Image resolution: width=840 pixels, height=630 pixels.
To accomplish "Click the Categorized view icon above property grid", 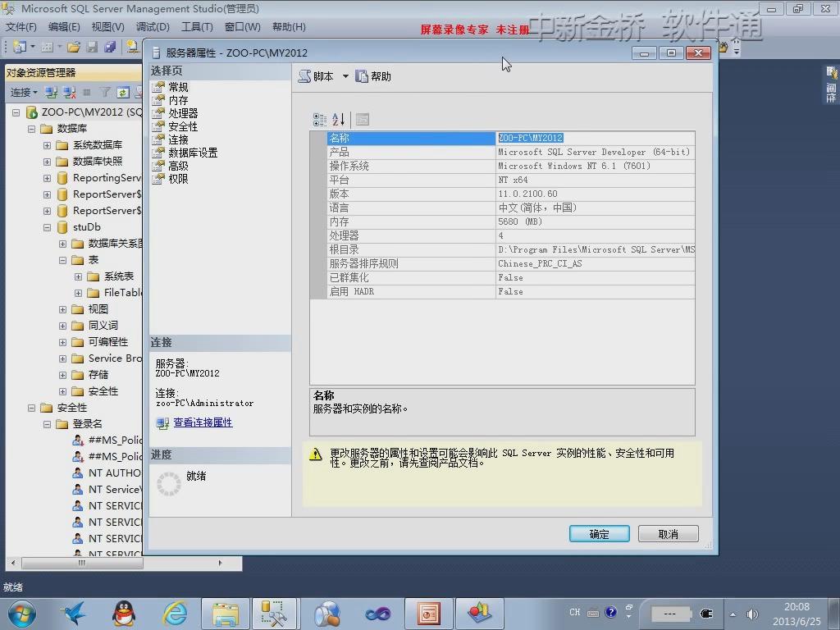I will [320, 120].
